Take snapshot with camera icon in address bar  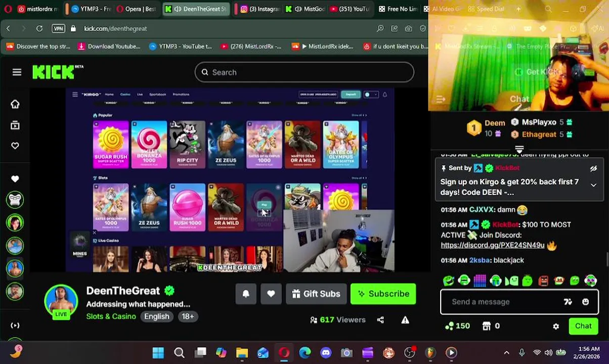point(409,28)
